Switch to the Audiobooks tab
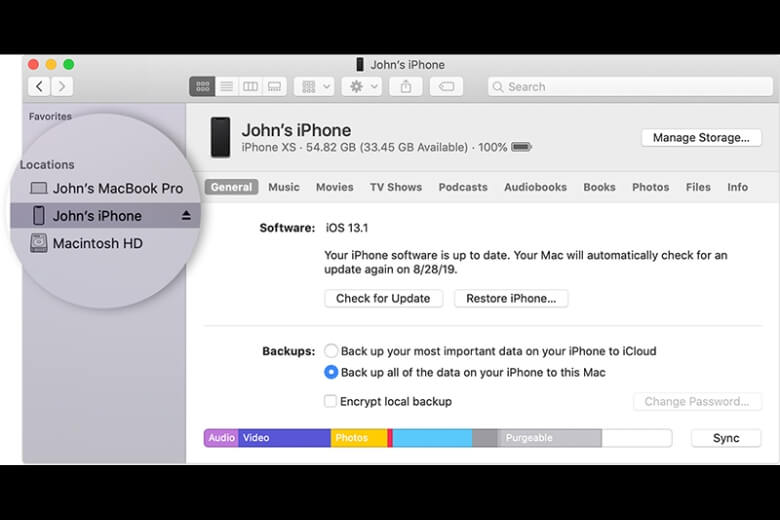Image resolution: width=780 pixels, height=520 pixels. (x=535, y=187)
